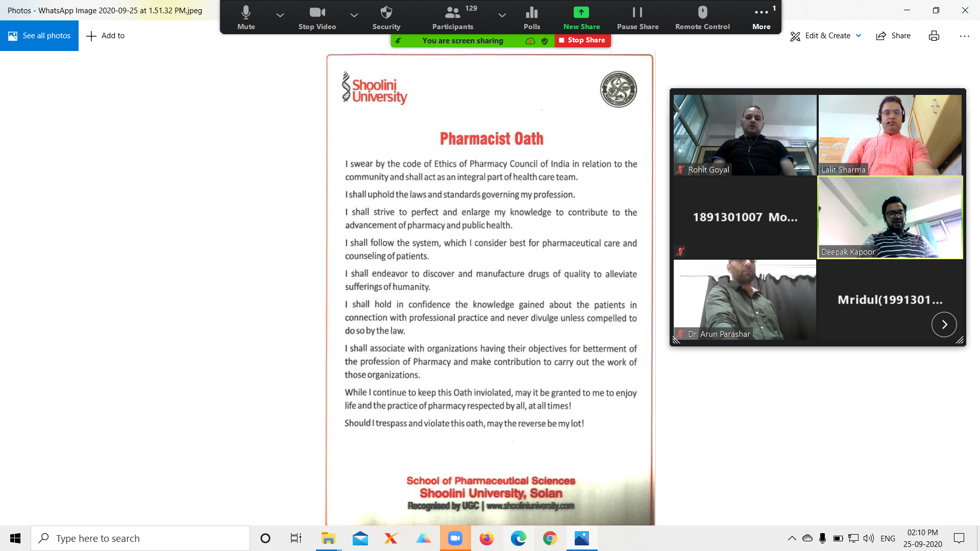Show hidden system tray icons
The height and width of the screenshot is (551, 980).
[792, 538]
